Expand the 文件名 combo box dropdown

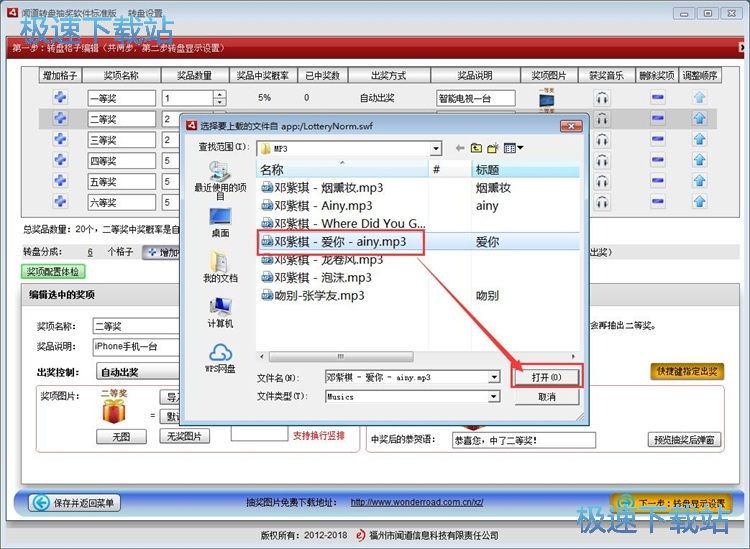pos(494,377)
